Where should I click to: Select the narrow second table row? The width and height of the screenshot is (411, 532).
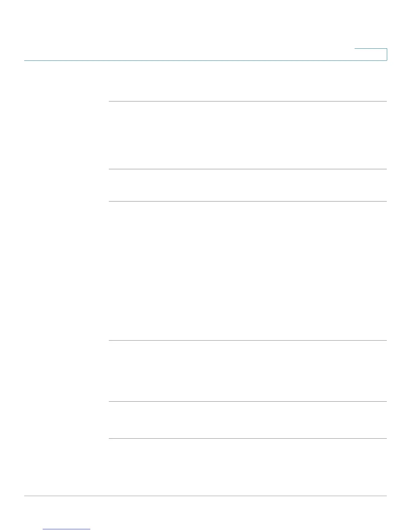(x=248, y=185)
